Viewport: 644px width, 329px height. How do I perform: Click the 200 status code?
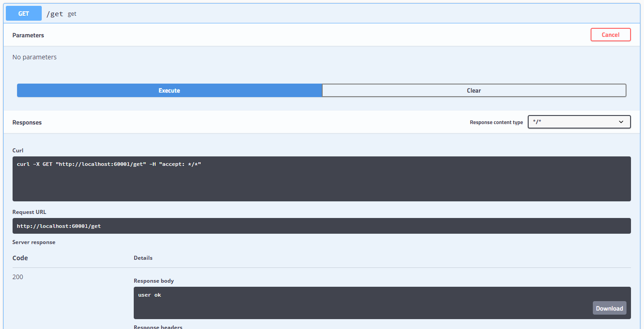pyautogui.click(x=18, y=276)
